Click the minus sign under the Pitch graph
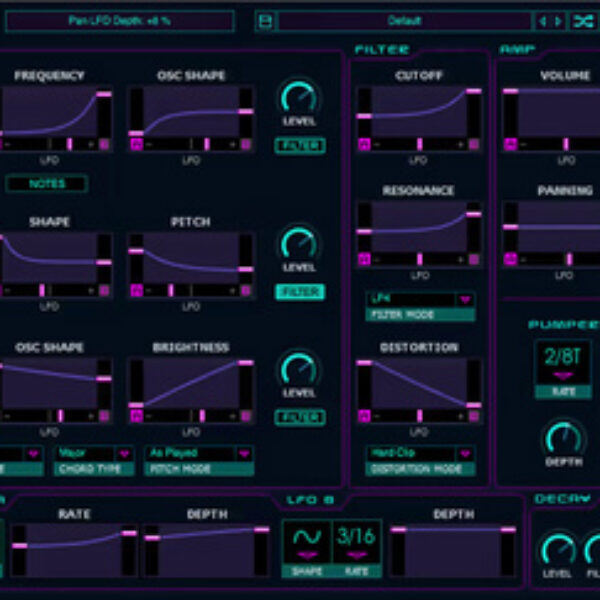Viewport: 600px width, 600px height. [149, 291]
